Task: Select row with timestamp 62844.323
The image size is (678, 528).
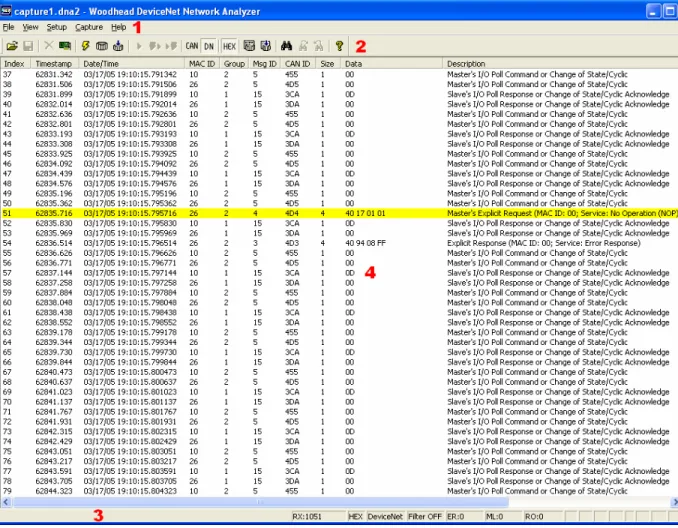Action: pos(339,491)
